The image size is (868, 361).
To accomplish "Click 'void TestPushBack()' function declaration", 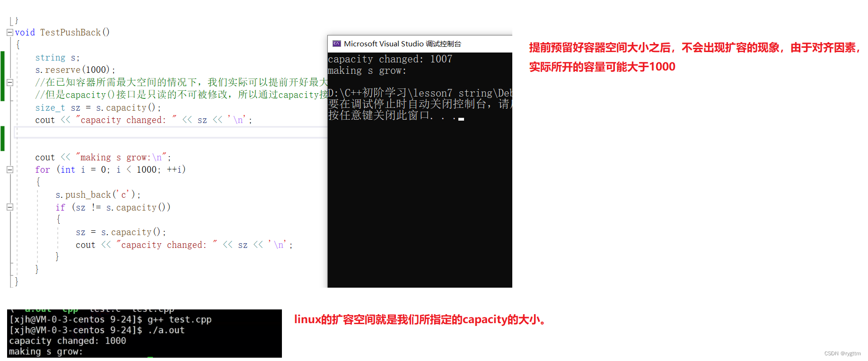I will pos(62,33).
